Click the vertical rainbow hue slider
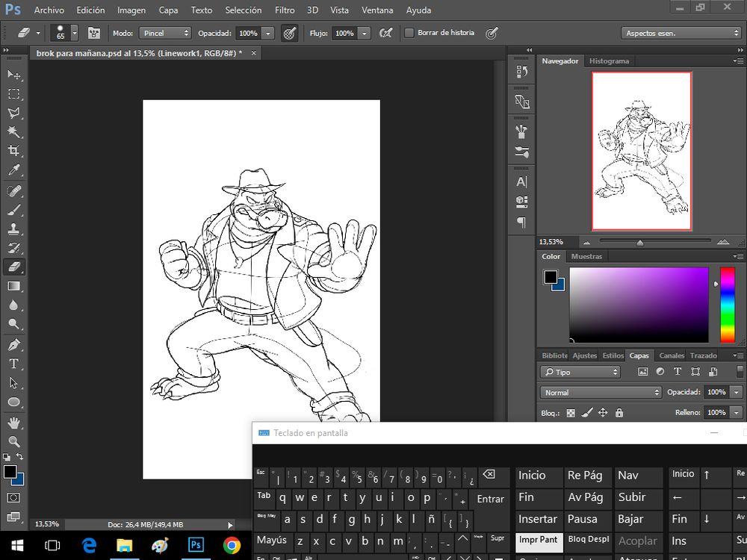This screenshot has width=747, height=560. click(727, 305)
